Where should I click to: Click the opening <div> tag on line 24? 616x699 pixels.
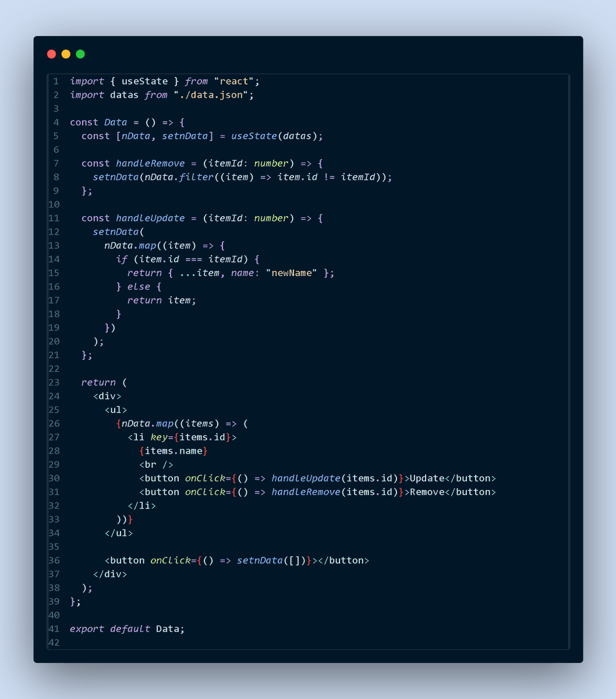107,396
